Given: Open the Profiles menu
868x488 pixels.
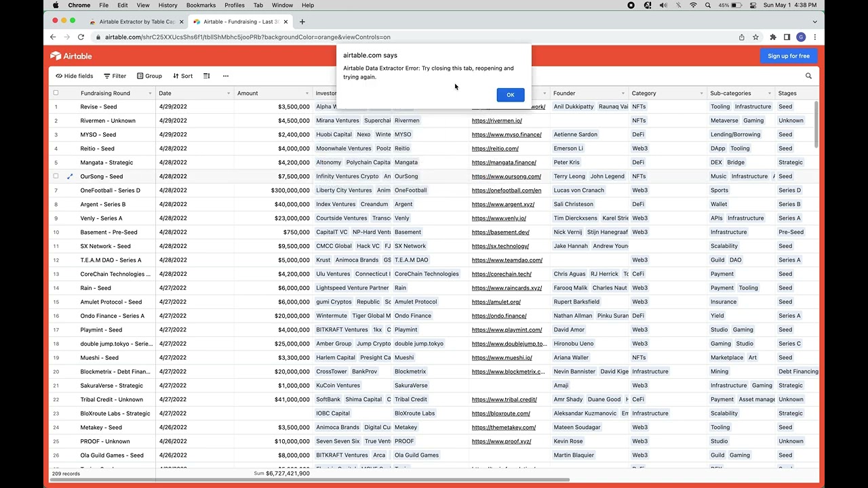Looking at the screenshot, I should tap(235, 5).
